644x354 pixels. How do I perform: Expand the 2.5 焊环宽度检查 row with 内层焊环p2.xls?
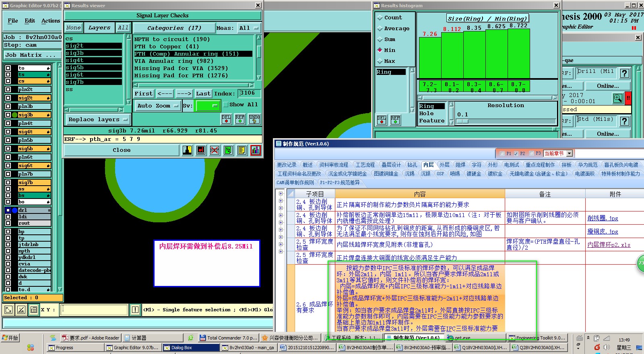[281, 244]
